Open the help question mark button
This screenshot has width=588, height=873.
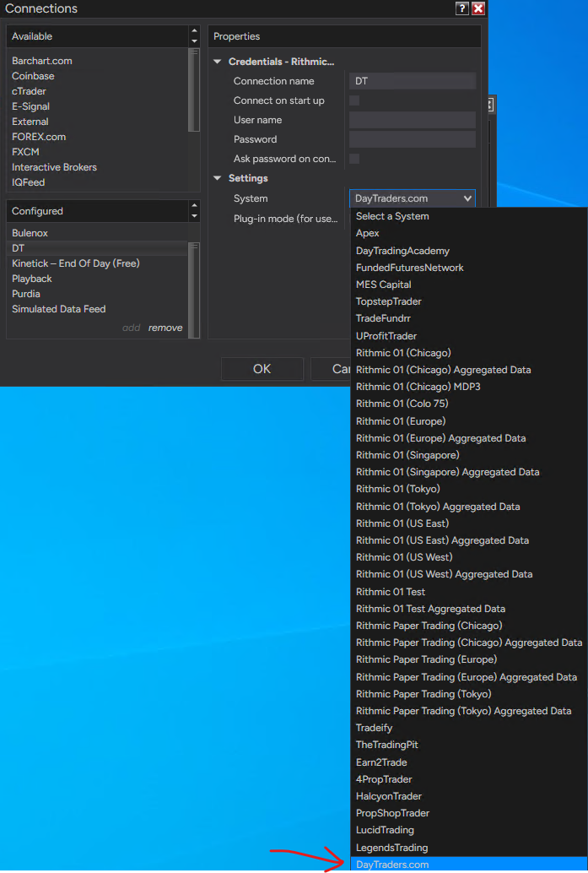coord(461,8)
